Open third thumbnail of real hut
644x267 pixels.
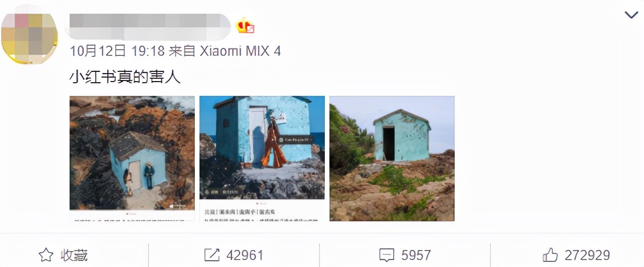(392, 159)
